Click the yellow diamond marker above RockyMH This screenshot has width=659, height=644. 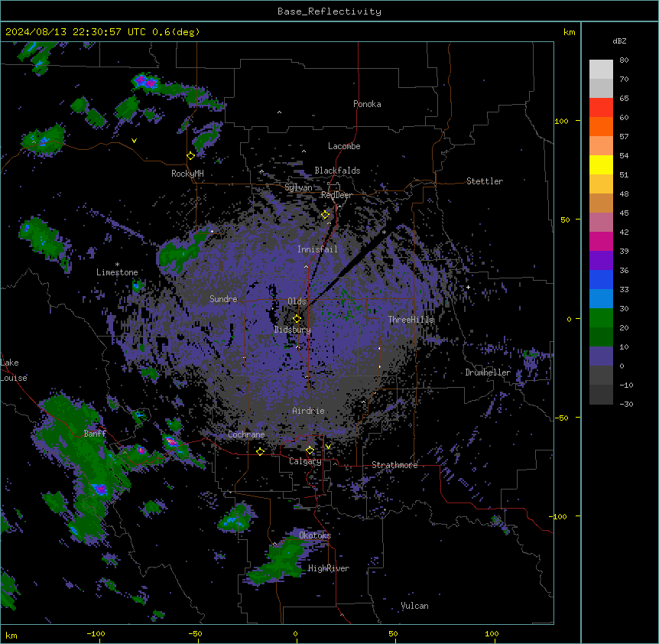[191, 156]
